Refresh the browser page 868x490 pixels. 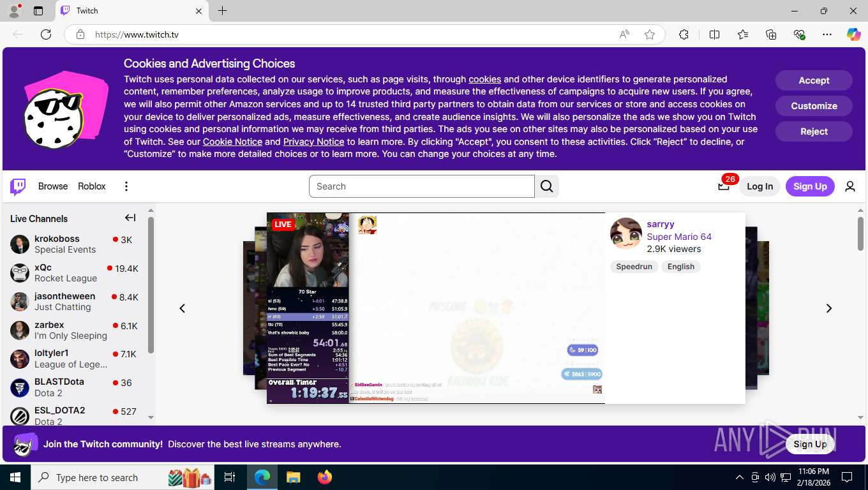coord(46,34)
